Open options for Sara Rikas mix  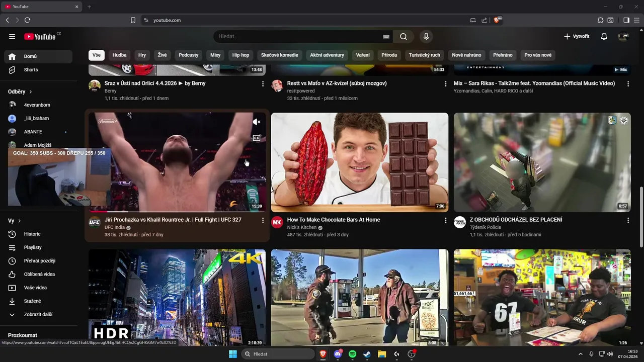(x=628, y=84)
